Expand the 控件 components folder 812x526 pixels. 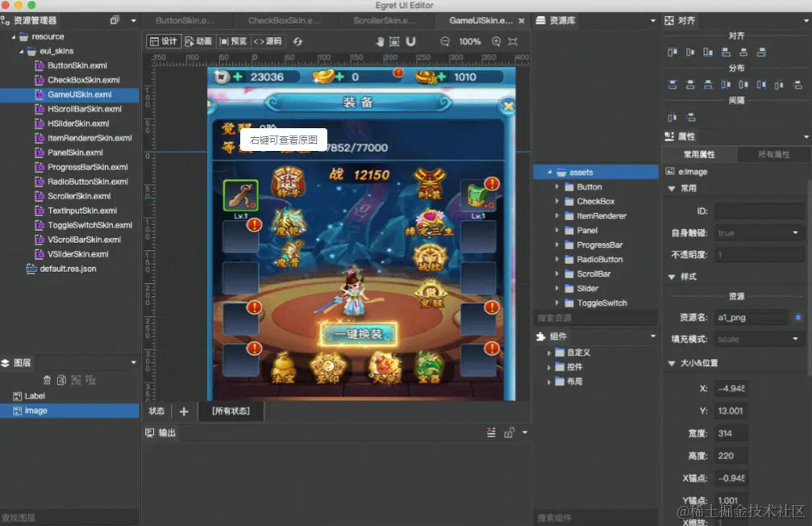(x=549, y=367)
